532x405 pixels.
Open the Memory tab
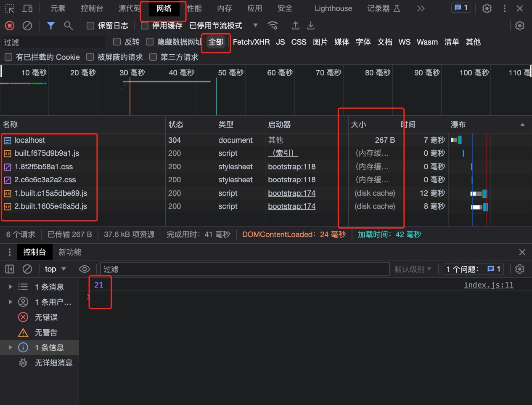[225, 8]
